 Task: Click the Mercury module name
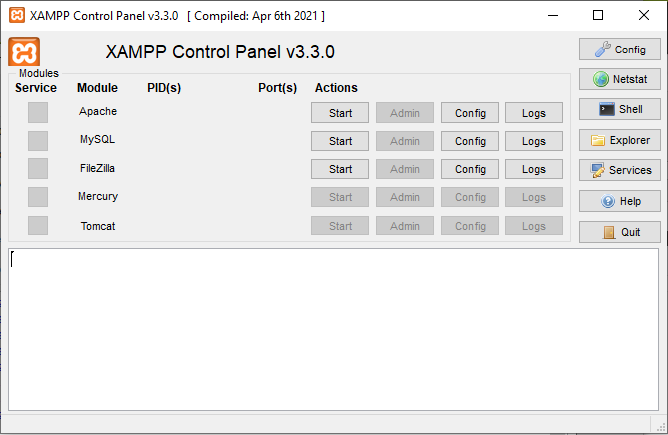pyautogui.click(x=98, y=196)
